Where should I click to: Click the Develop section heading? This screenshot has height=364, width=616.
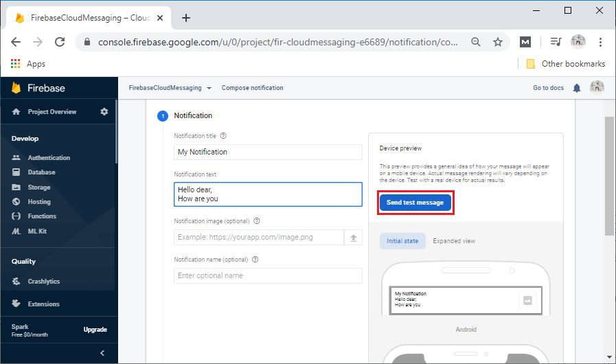coord(25,138)
